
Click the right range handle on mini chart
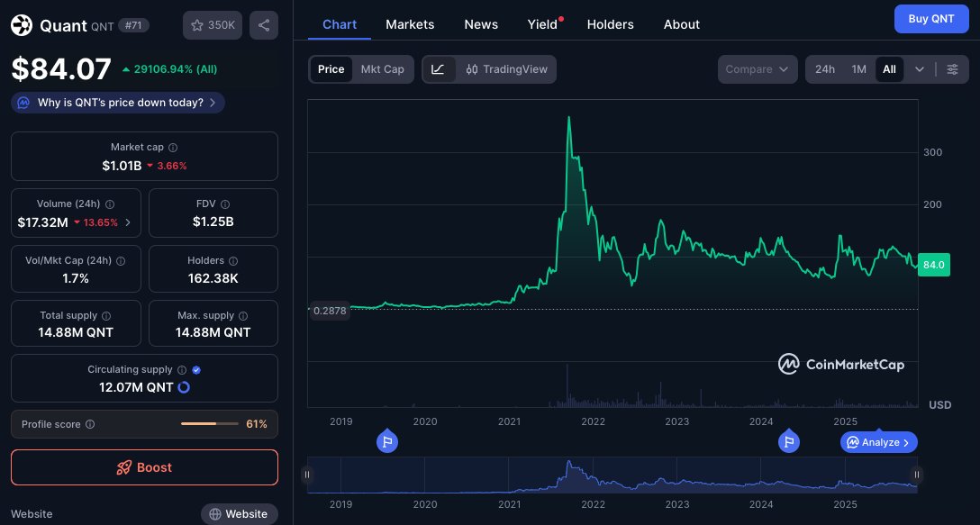tap(917, 475)
